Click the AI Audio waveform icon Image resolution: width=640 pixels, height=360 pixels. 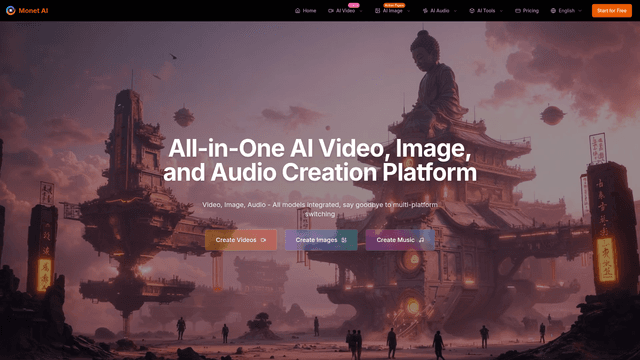click(x=425, y=11)
